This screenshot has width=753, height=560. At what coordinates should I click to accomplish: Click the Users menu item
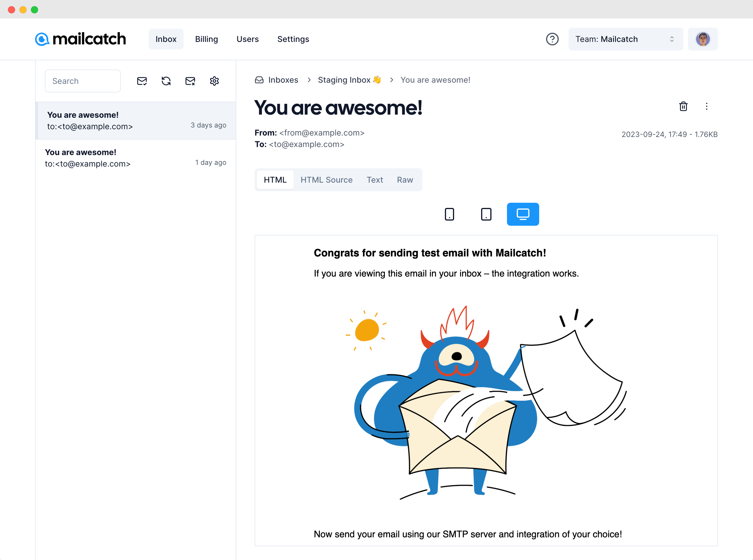point(247,39)
